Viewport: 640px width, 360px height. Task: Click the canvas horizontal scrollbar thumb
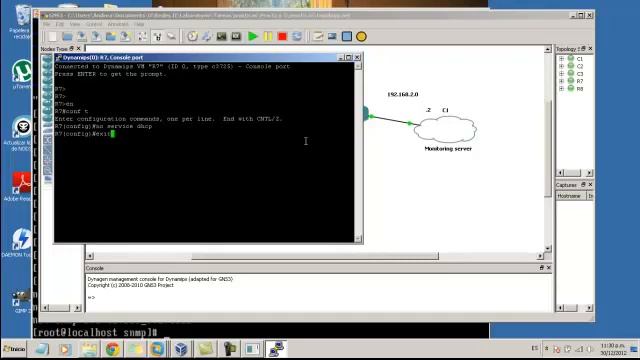pos(315,256)
